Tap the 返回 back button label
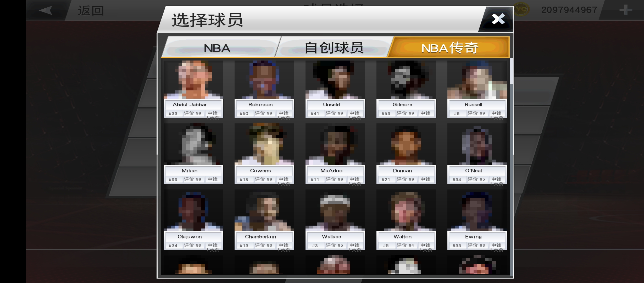Screen dimensions: 644x283 click(91, 11)
